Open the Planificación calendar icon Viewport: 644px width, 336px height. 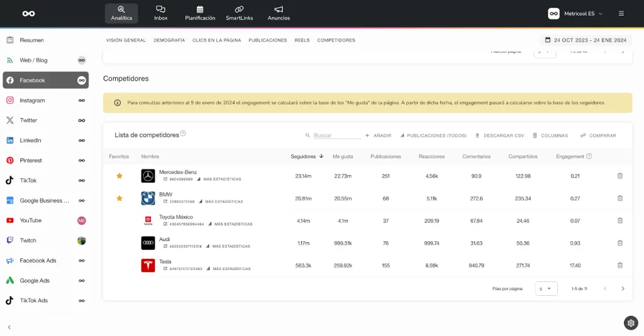[200, 9]
